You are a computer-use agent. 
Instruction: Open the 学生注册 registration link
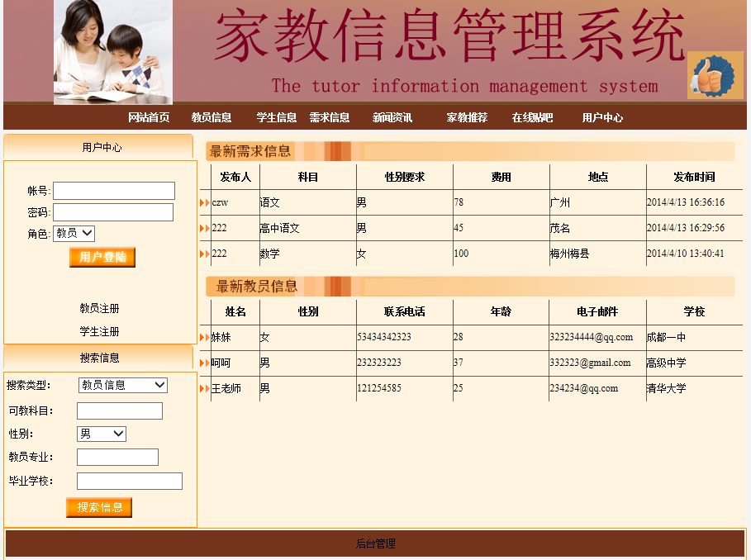click(99, 331)
